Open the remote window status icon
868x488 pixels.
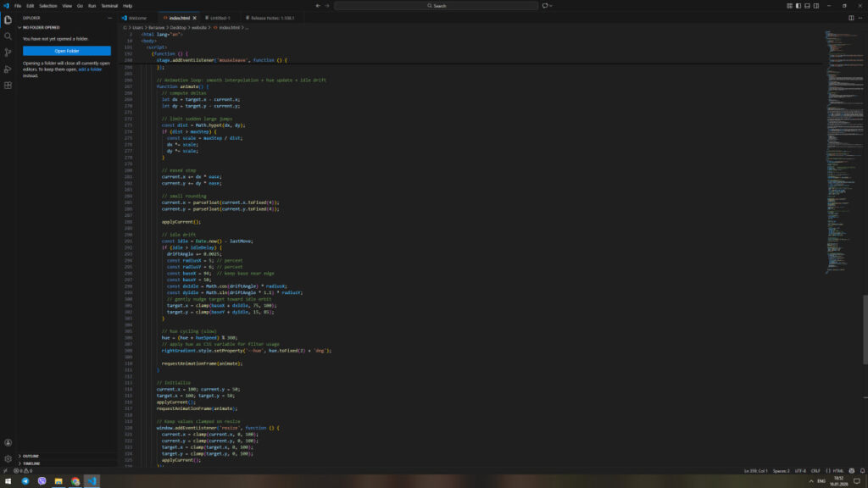click(x=5, y=471)
